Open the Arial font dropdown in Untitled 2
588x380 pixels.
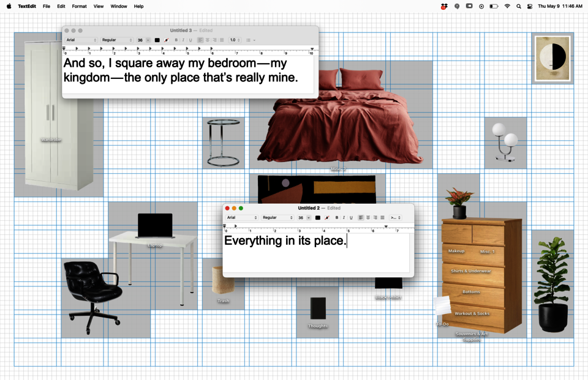click(242, 217)
